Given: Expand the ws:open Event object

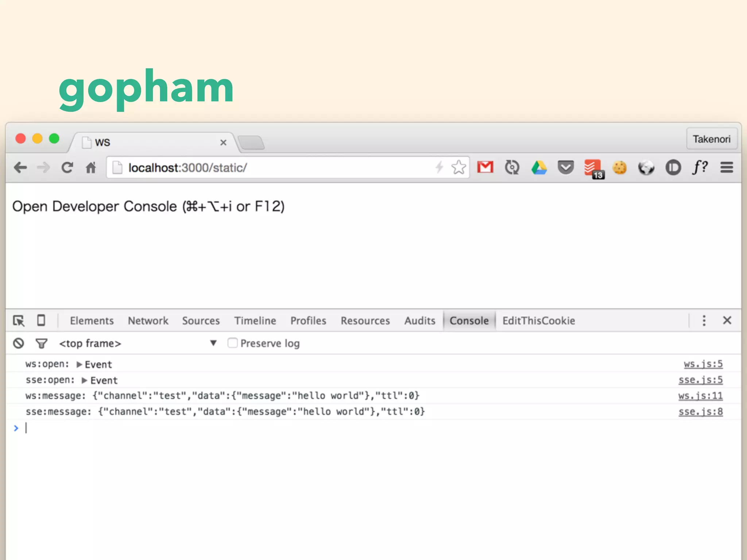Looking at the screenshot, I should click(79, 365).
